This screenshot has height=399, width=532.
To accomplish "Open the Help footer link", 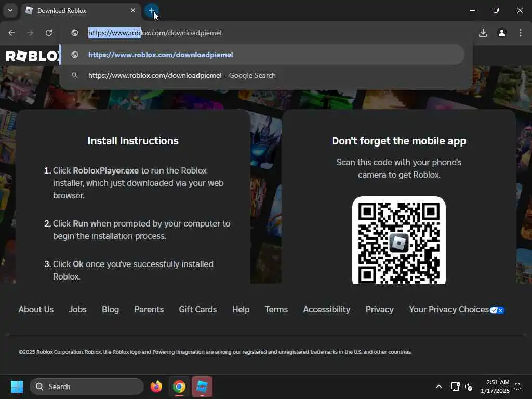I will [x=241, y=310].
